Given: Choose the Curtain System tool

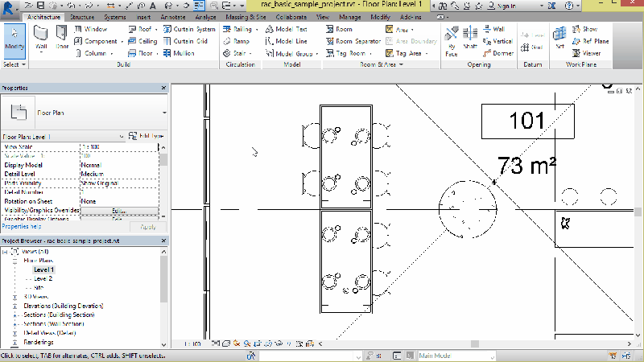Looking at the screenshot, I should pos(189,29).
